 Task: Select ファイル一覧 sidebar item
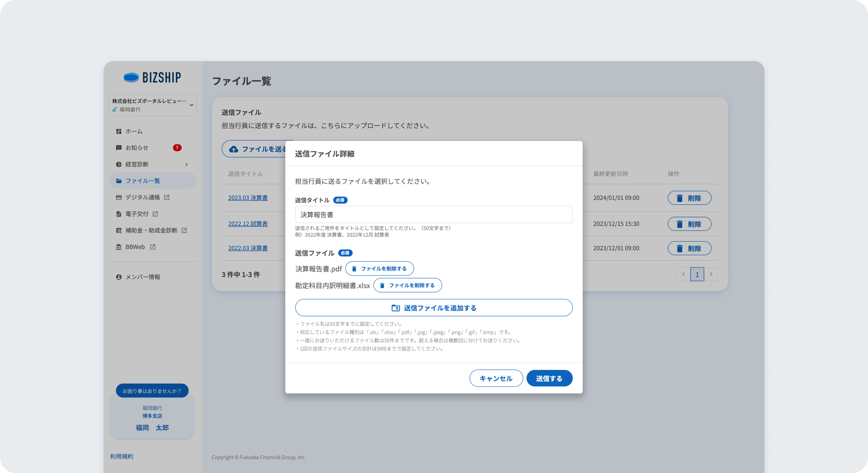153,181
